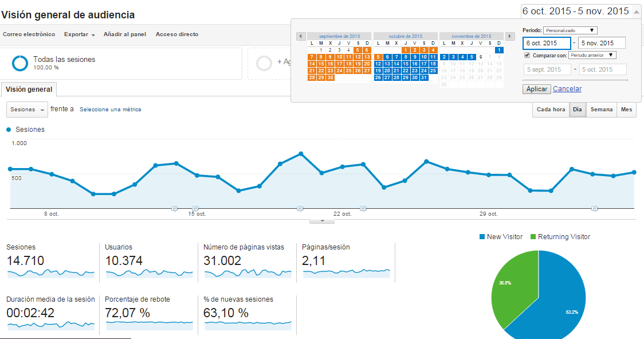Set chart granularity to Mes
The height and width of the screenshot is (339, 644).
tap(626, 110)
